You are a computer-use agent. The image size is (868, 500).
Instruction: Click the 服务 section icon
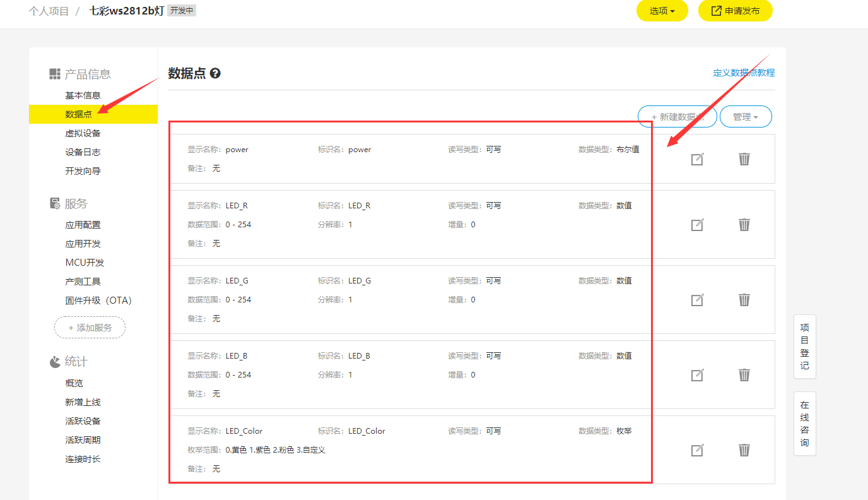(x=55, y=203)
